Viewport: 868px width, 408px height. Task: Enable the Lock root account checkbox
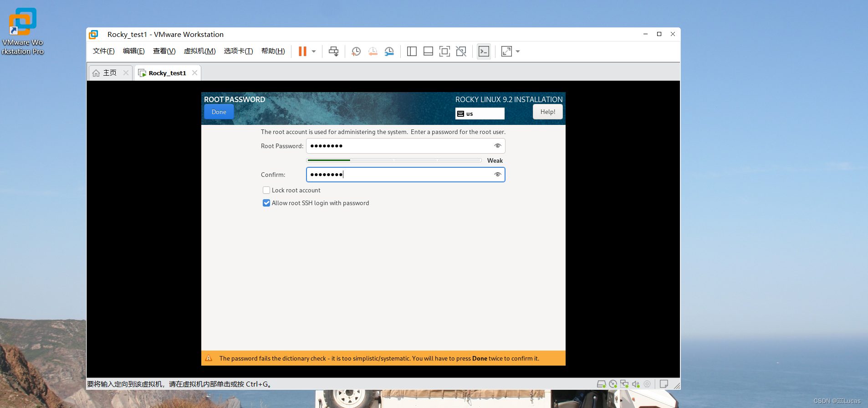[266, 190]
